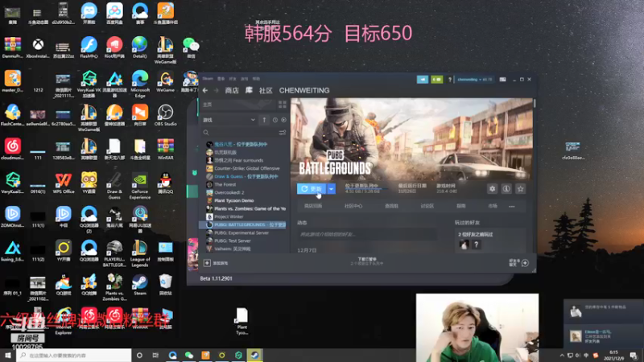Click the library search field
644x362 pixels.
243,133
